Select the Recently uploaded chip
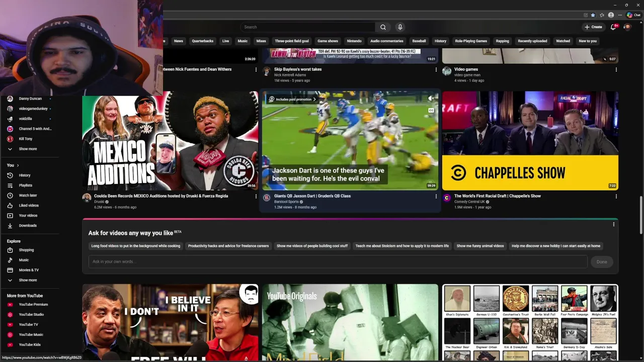 pos(532,41)
